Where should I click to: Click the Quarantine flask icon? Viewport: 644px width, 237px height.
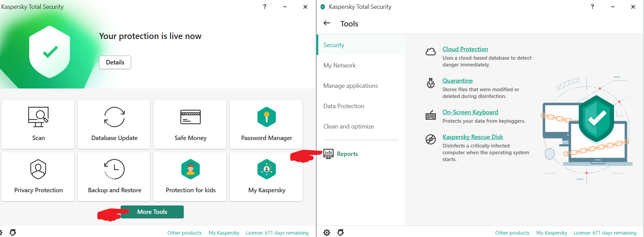tap(431, 83)
